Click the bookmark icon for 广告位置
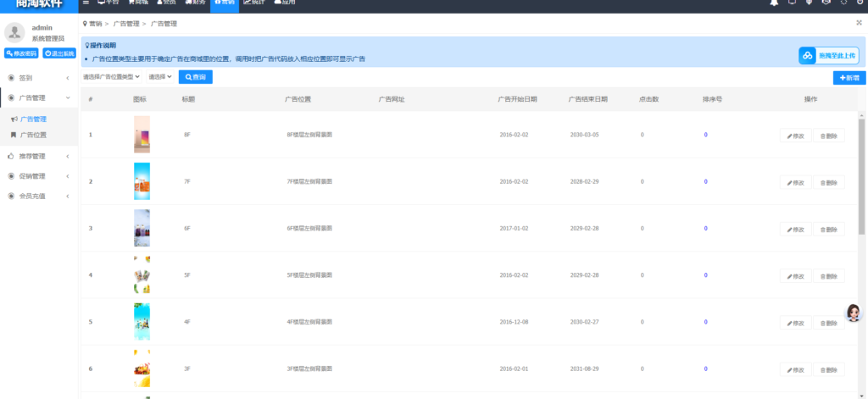 [x=14, y=135]
